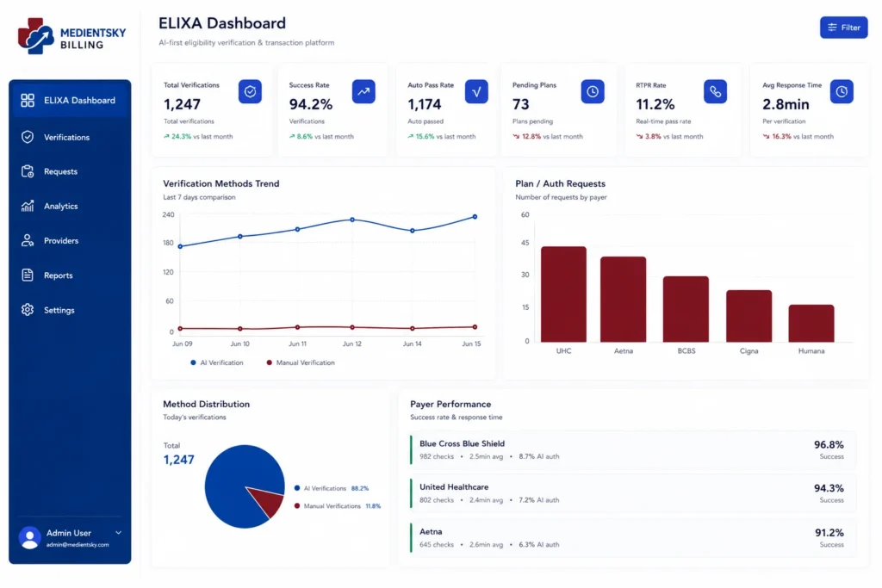
Task: Open the Filter button
Action: pos(844,28)
